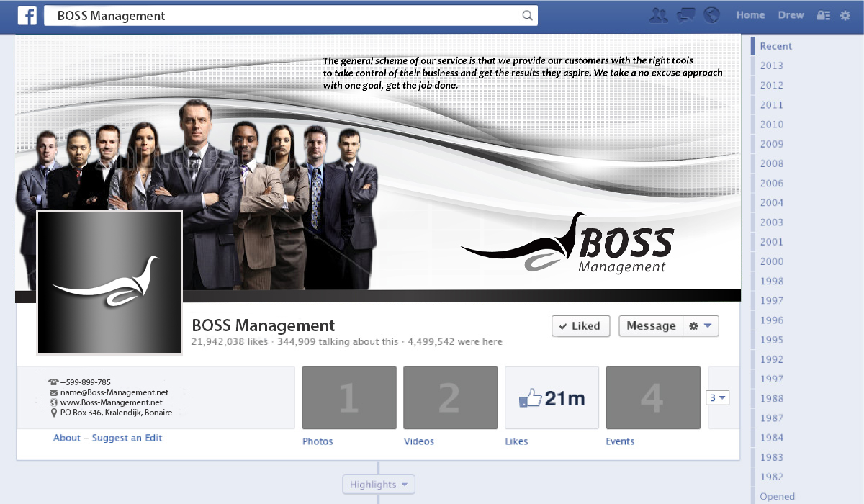The image size is (864, 504).
Task: Click the Events label link
Action: point(620,441)
